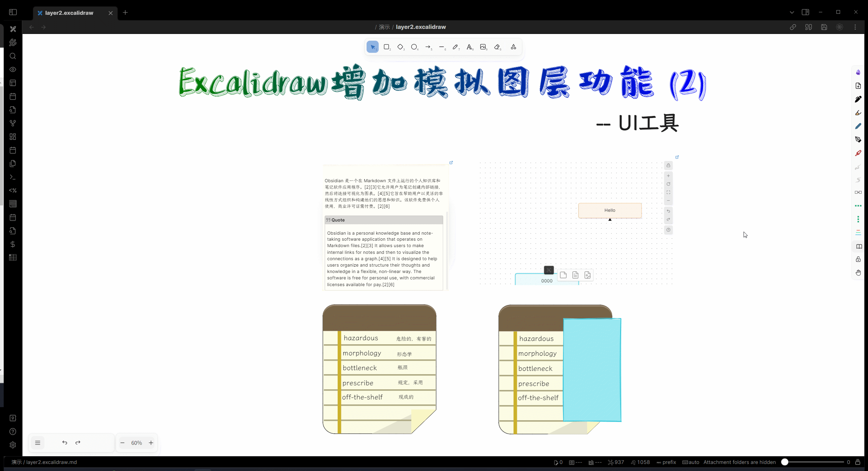Select the Rectangle tool

(x=386, y=47)
